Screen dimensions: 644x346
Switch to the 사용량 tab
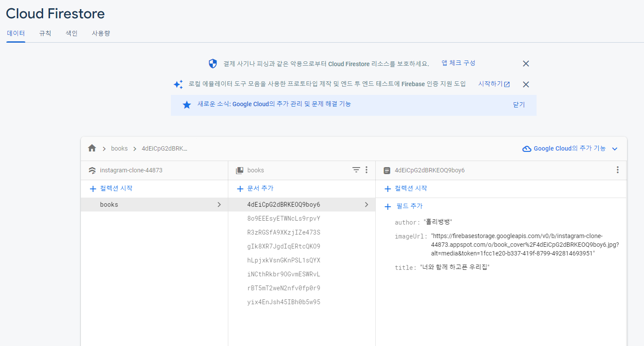[x=101, y=33]
